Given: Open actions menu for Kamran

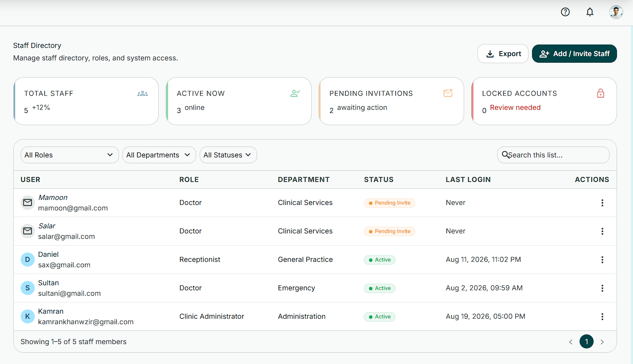Looking at the screenshot, I should [x=602, y=316].
